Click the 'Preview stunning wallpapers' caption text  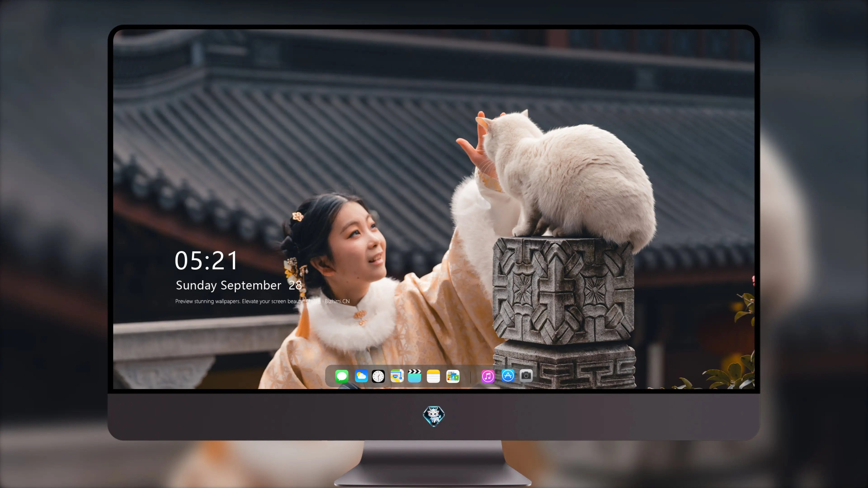pos(262,301)
